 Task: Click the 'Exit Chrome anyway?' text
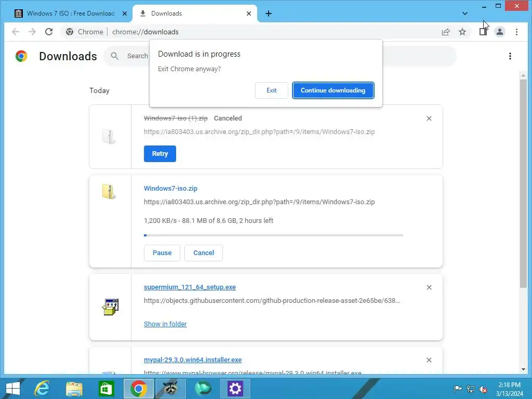pos(189,69)
